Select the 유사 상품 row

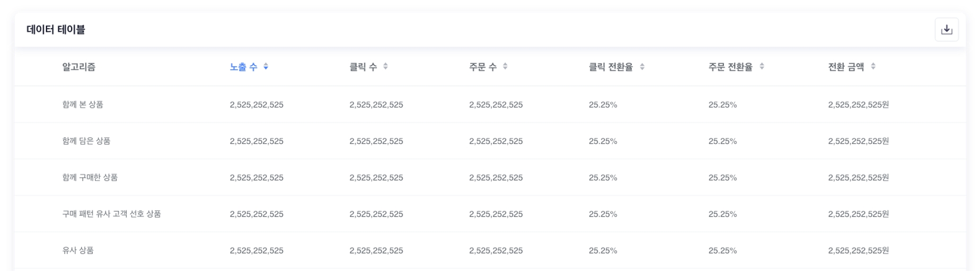tap(78, 250)
